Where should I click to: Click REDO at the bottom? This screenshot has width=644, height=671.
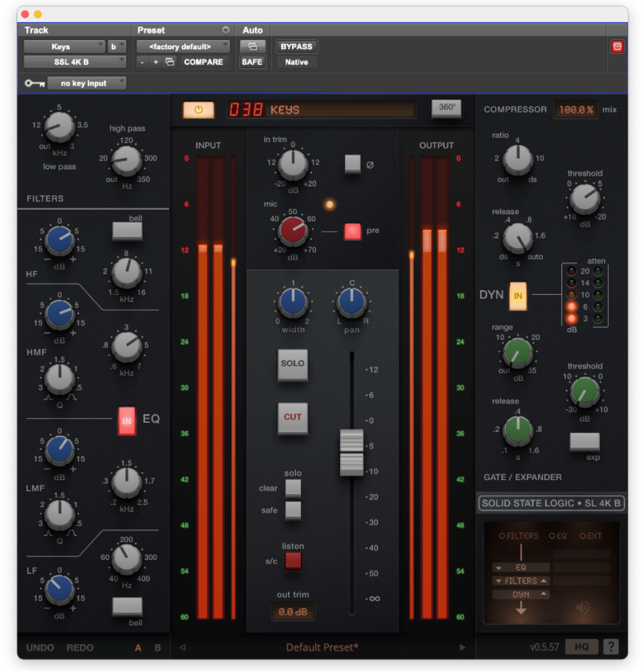click(x=80, y=648)
